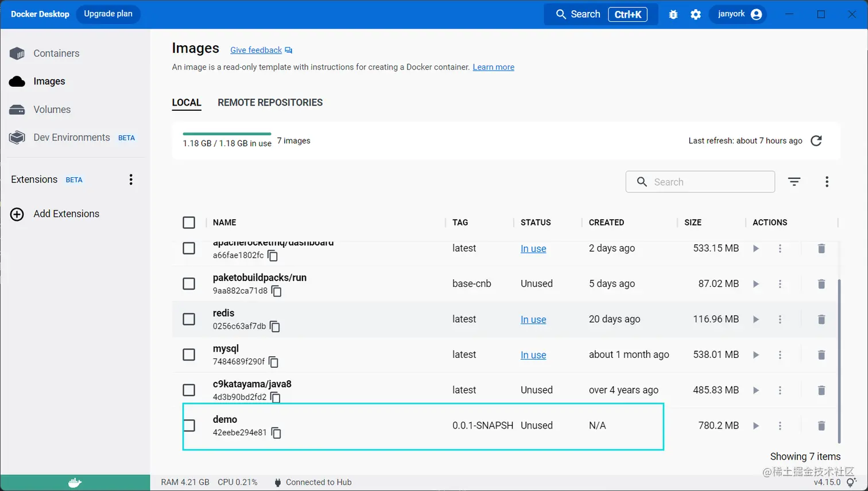Click Add Extensions plus icon

[x=17, y=214]
